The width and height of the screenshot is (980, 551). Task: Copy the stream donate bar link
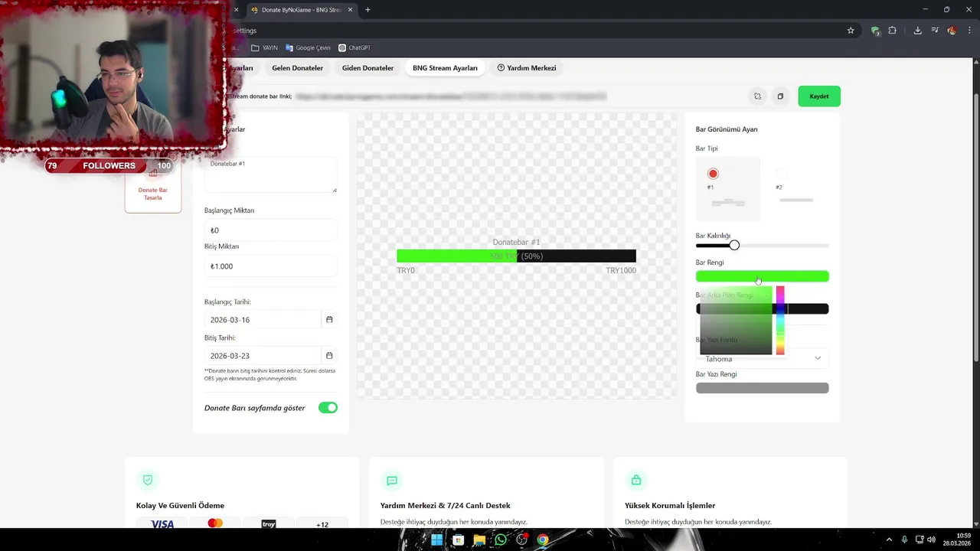click(780, 96)
